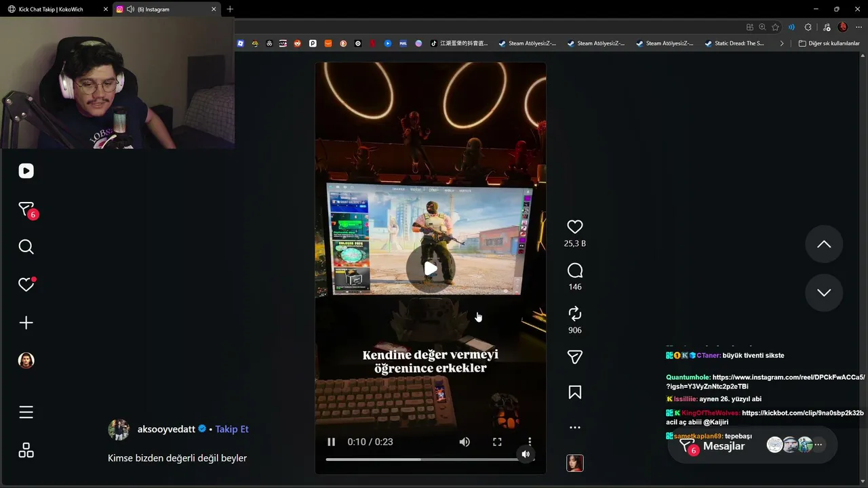
Task: Open the apps icon in the address bar
Action: coord(749,27)
